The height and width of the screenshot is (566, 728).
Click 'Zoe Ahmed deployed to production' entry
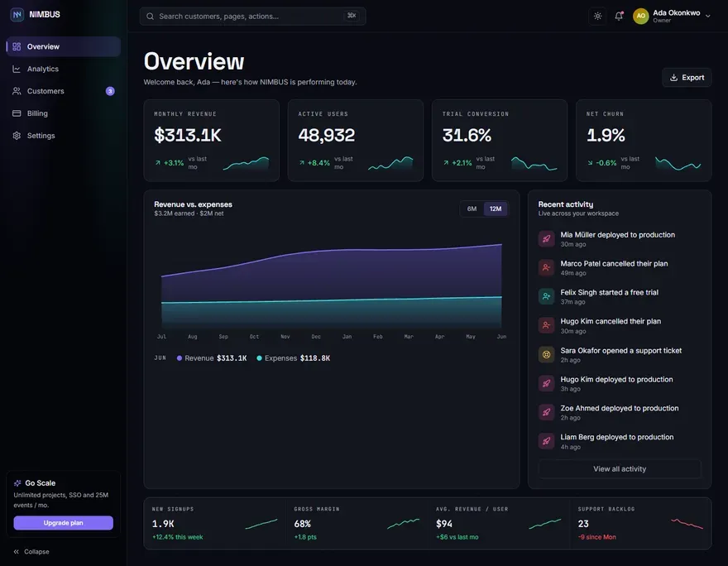[x=620, y=408]
